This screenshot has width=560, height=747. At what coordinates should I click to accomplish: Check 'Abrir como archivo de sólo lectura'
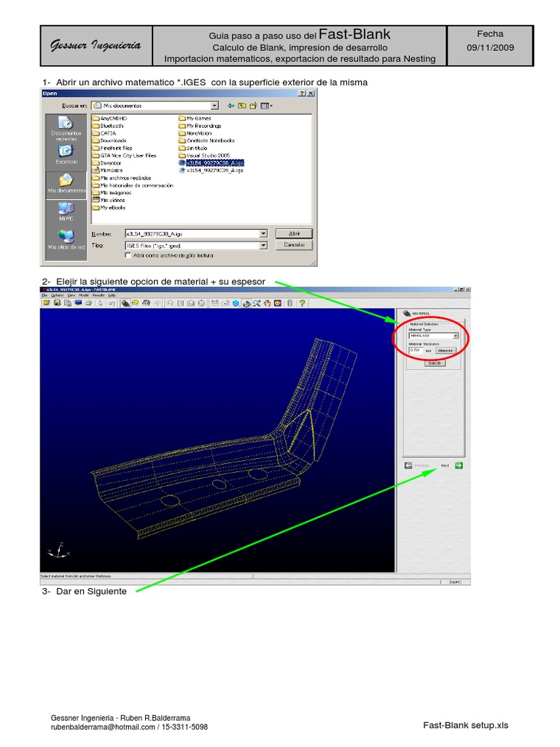click(128, 255)
